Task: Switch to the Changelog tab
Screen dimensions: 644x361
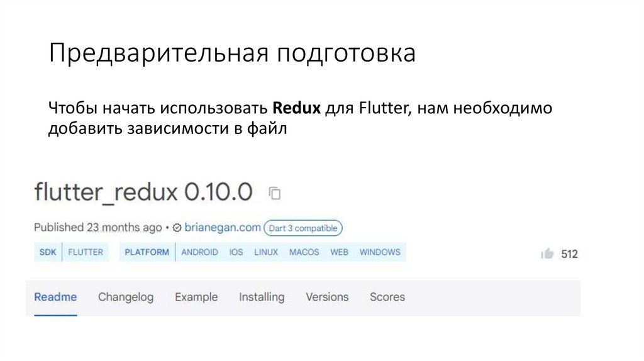Action: click(126, 297)
